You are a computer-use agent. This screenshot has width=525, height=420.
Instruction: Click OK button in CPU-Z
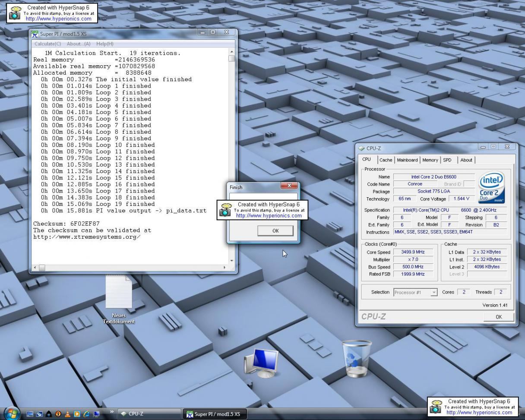coord(499,317)
